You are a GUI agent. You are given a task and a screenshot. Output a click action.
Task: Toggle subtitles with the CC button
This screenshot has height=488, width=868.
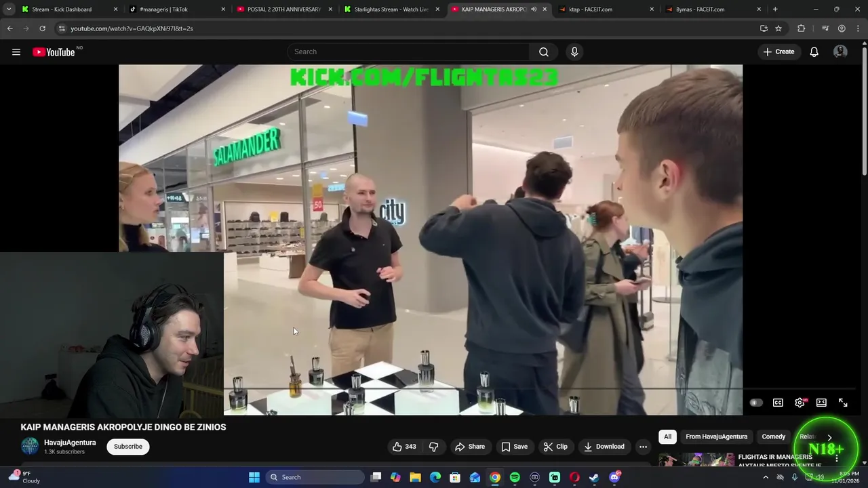click(x=778, y=403)
